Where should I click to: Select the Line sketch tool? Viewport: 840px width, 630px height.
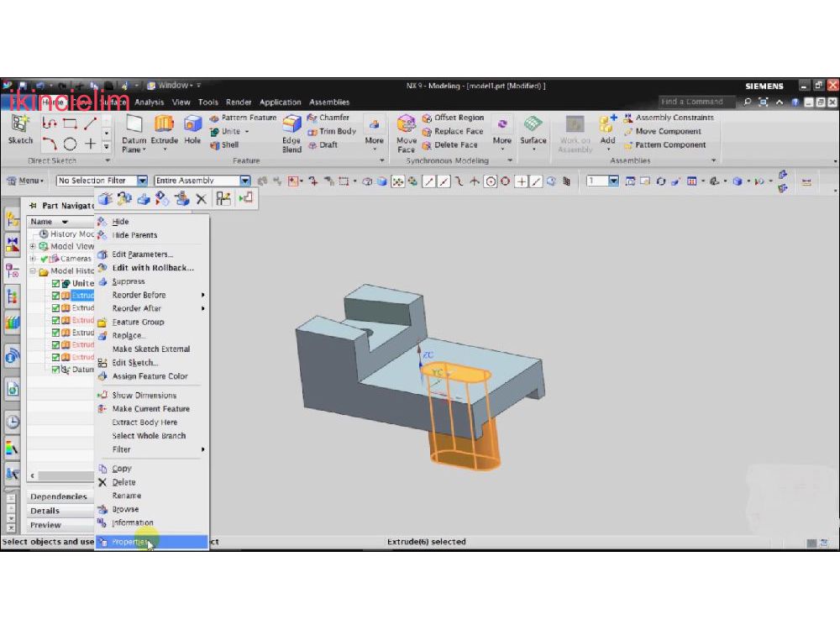pyautogui.click(x=90, y=123)
